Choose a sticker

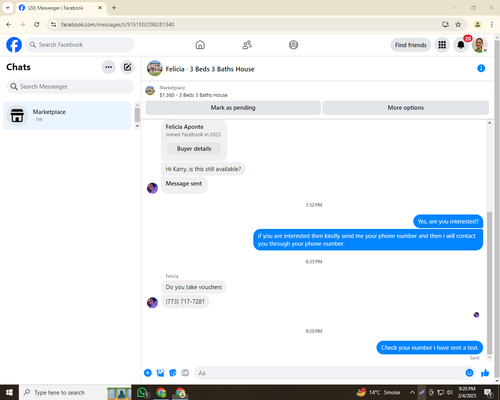click(x=173, y=373)
